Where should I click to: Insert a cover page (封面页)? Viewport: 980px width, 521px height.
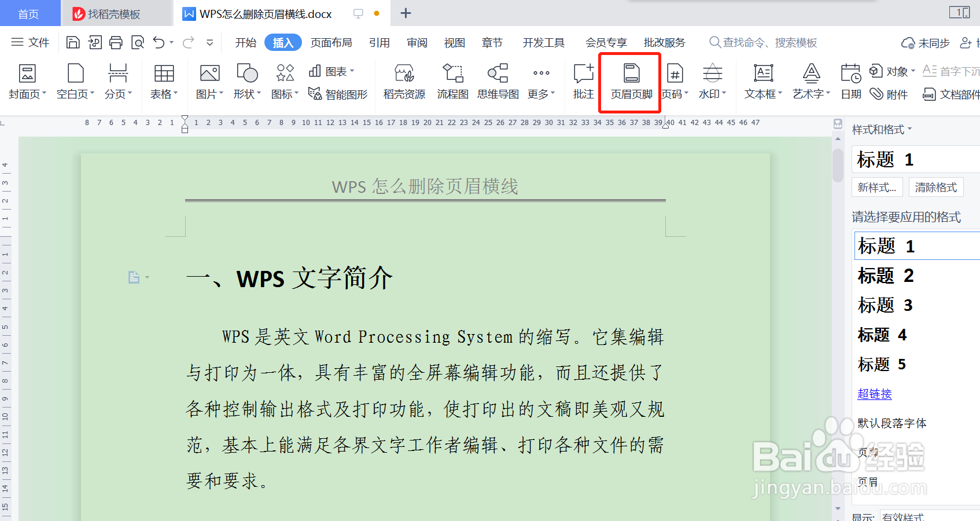(x=27, y=82)
